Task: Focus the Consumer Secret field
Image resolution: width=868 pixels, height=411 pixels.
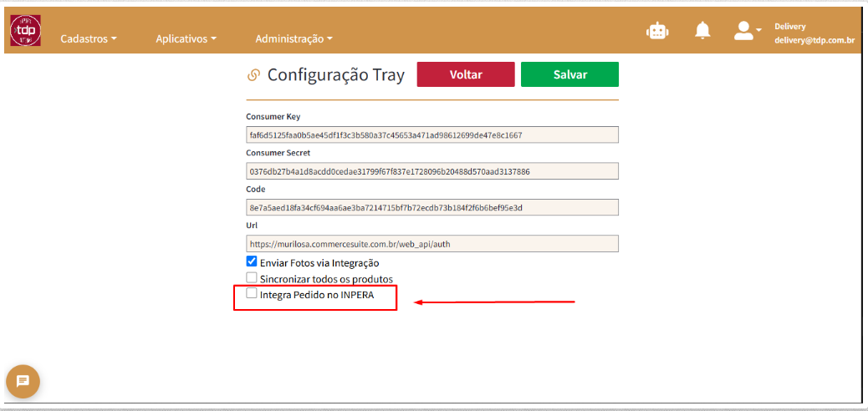Action: click(x=432, y=171)
